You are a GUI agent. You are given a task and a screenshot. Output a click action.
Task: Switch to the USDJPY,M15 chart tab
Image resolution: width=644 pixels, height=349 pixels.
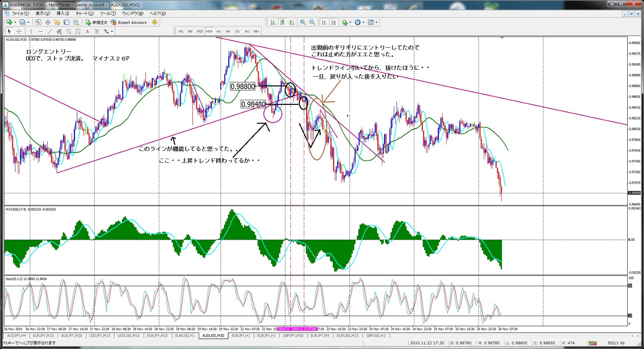click(100, 336)
